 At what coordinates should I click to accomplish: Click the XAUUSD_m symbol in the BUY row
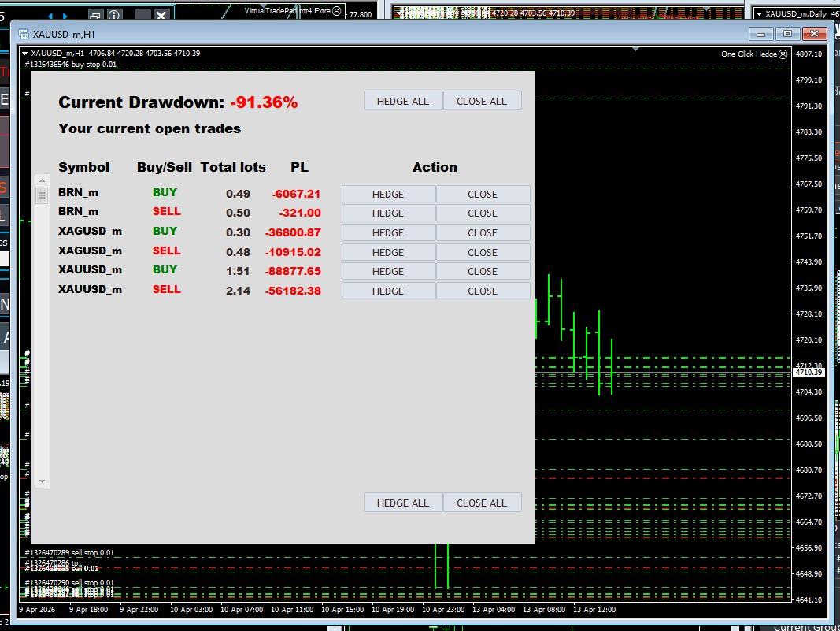click(90, 269)
